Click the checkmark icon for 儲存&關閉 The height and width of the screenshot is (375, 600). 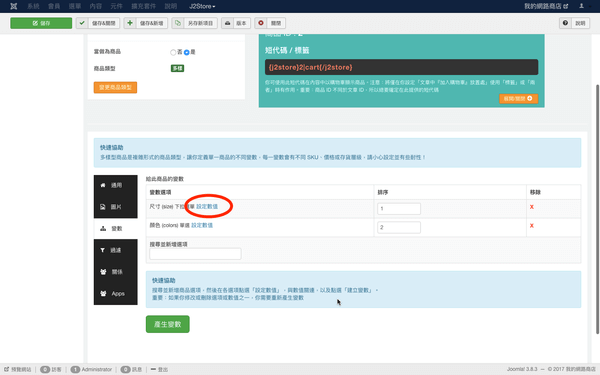(x=82, y=23)
